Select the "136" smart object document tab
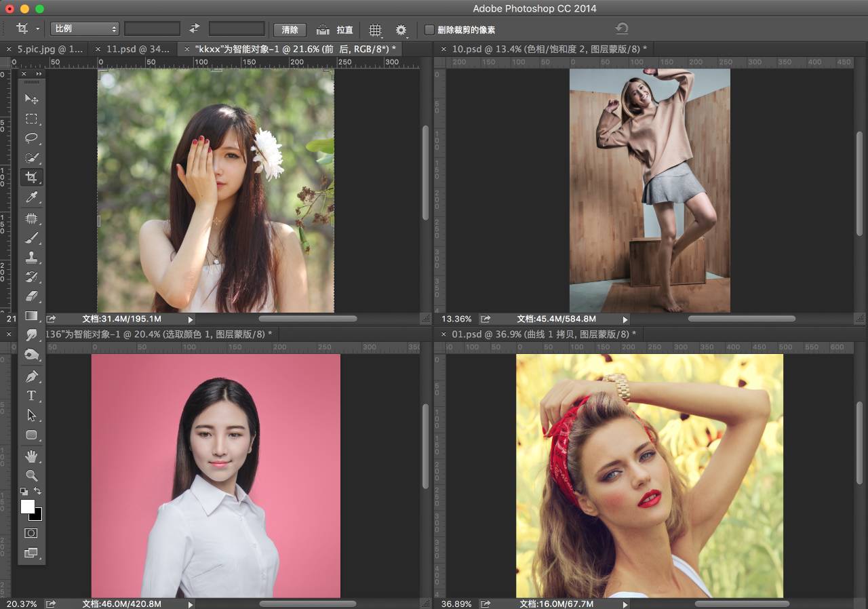The height and width of the screenshot is (609, 868). coord(158,334)
